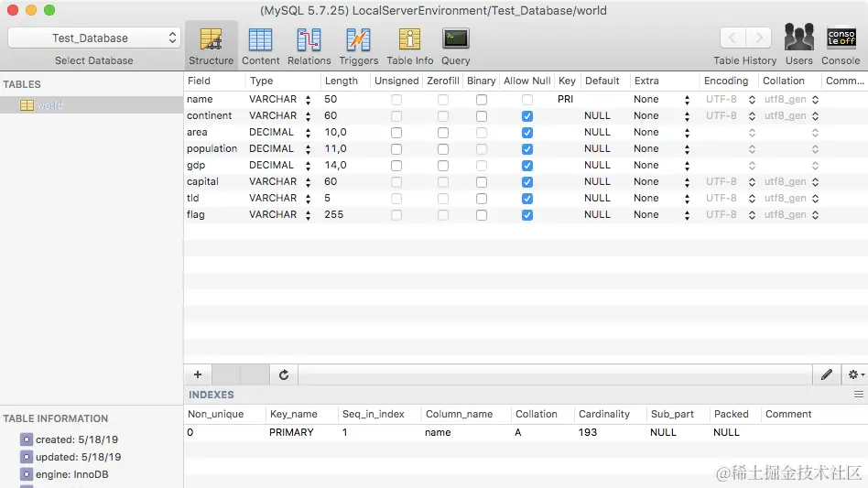Click the length value 14,0
The image size is (868, 488).
(x=335, y=165)
